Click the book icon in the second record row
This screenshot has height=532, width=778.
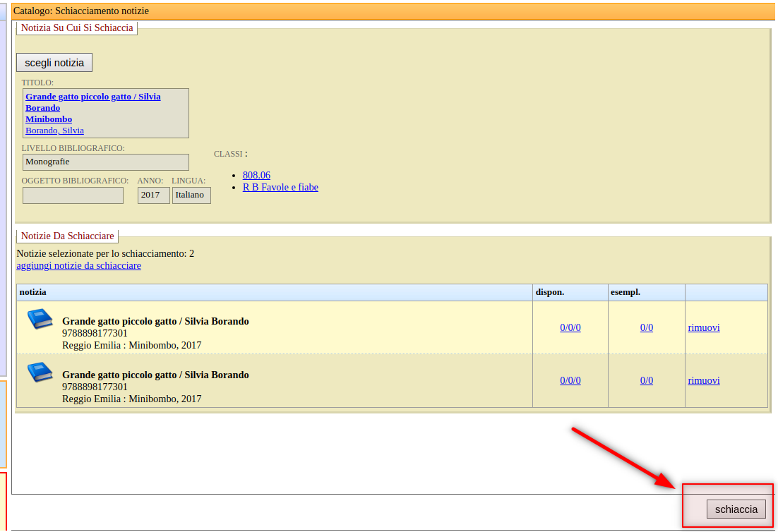(x=40, y=372)
